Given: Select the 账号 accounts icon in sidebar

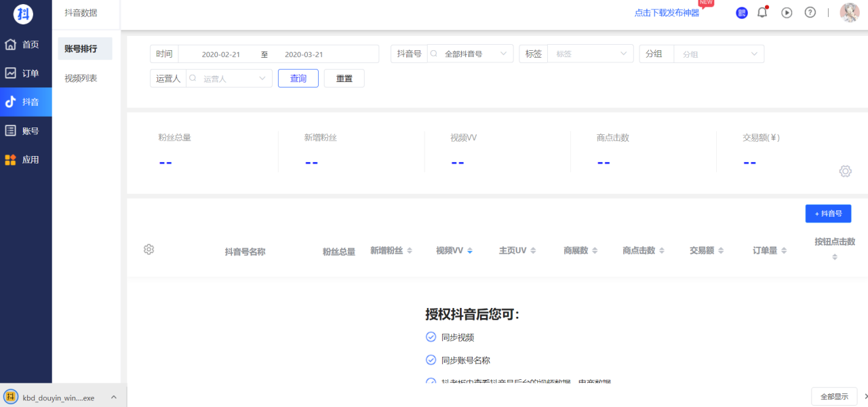Looking at the screenshot, I should pos(26,130).
